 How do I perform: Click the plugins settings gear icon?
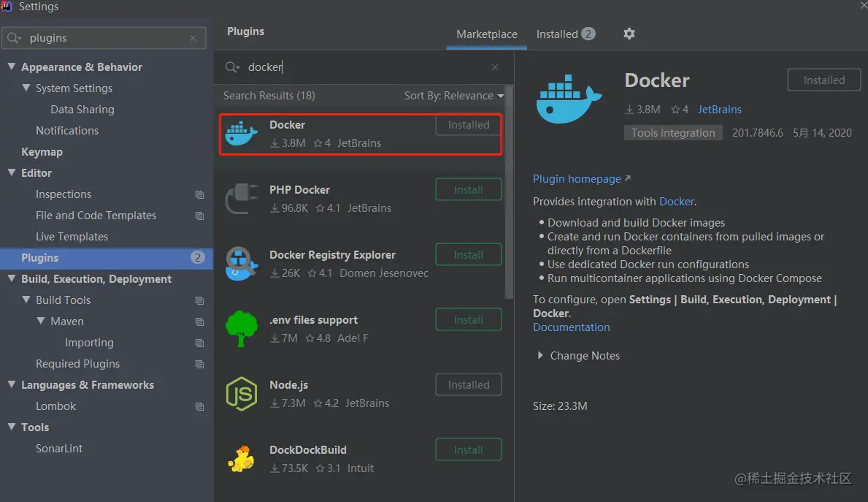tap(629, 34)
